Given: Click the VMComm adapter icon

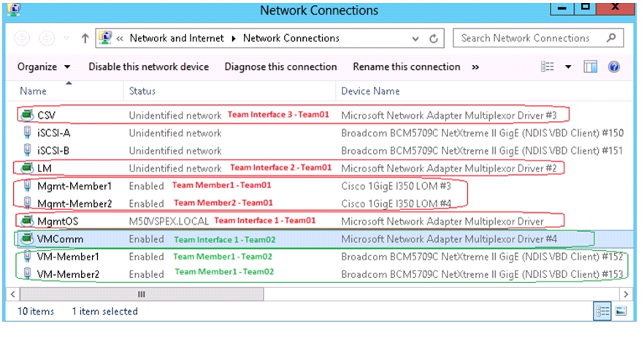Looking at the screenshot, I should [28, 239].
